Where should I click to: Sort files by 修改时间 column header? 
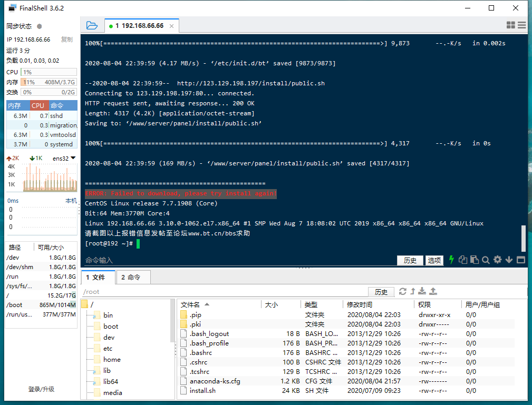[378, 305]
